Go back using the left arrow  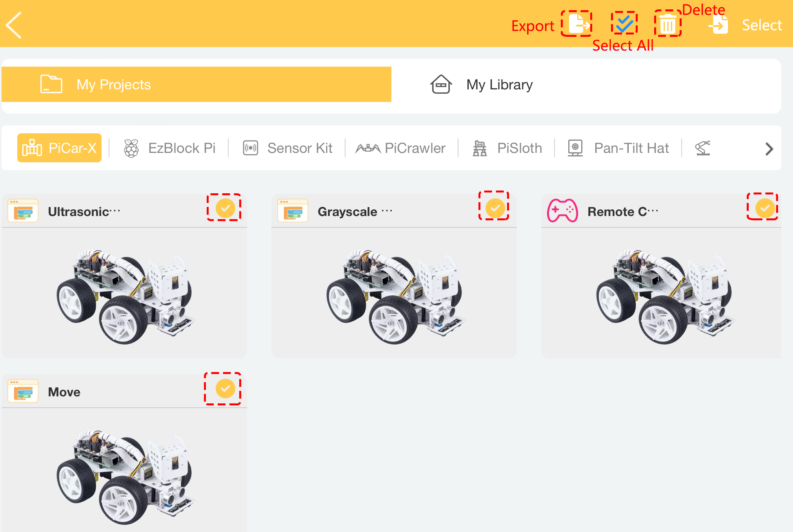[x=14, y=25]
